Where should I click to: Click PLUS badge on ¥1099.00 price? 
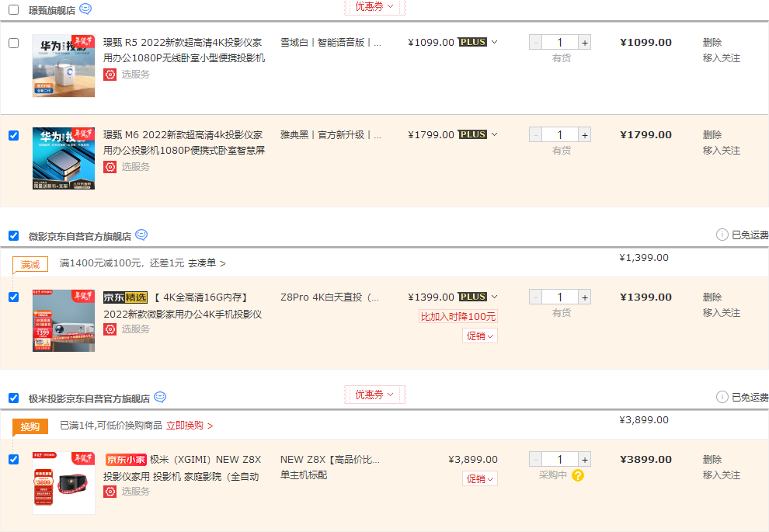(473, 42)
